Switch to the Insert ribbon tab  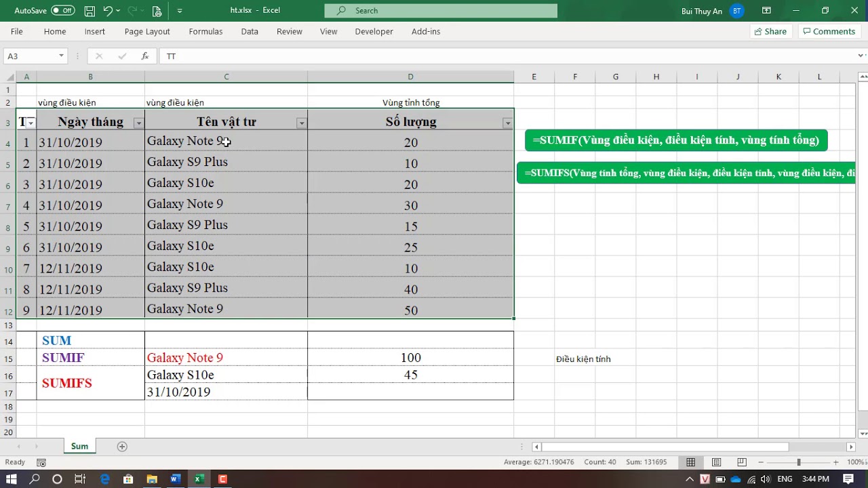pos(95,31)
